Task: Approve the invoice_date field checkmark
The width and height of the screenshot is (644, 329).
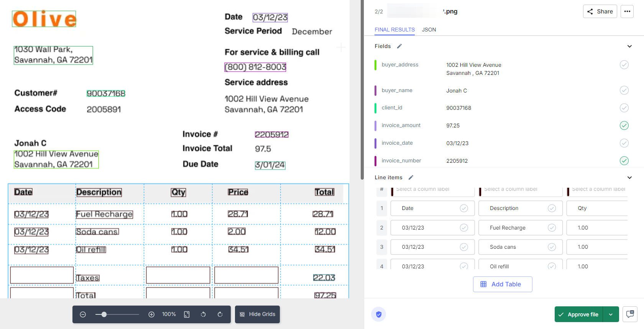Action: click(x=624, y=143)
